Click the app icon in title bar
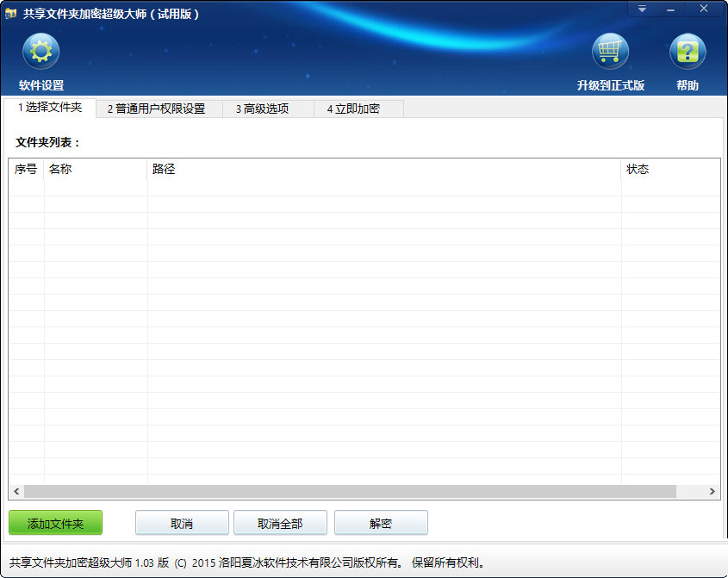Viewport: 728px width, 578px height. [10, 14]
